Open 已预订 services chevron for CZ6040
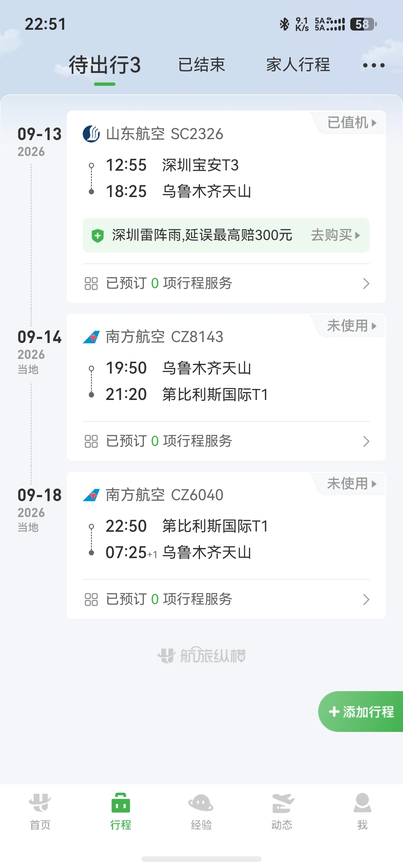This screenshot has height=868, width=403. 366,600
